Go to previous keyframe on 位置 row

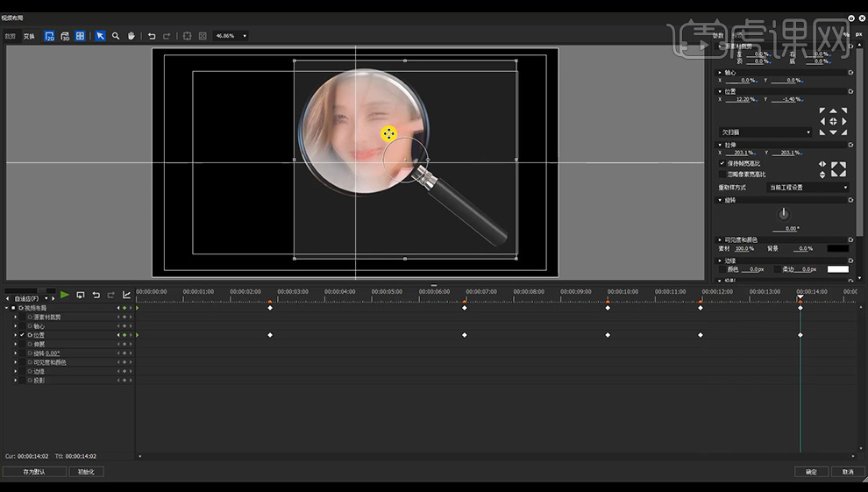point(117,335)
